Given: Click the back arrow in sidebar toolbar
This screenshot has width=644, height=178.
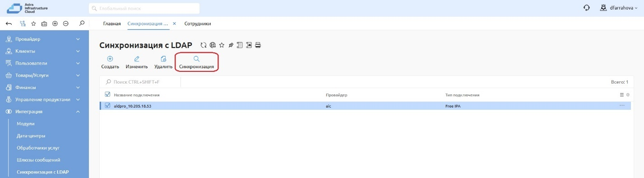Looking at the screenshot, I should (x=9, y=23).
